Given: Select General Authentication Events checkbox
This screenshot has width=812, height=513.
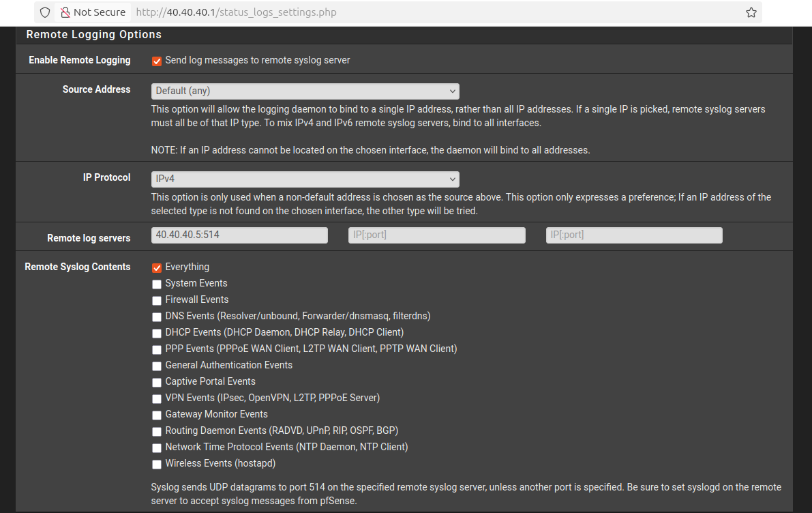Looking at the screenshot, I should pyautogui.click(x=157, y=366).
